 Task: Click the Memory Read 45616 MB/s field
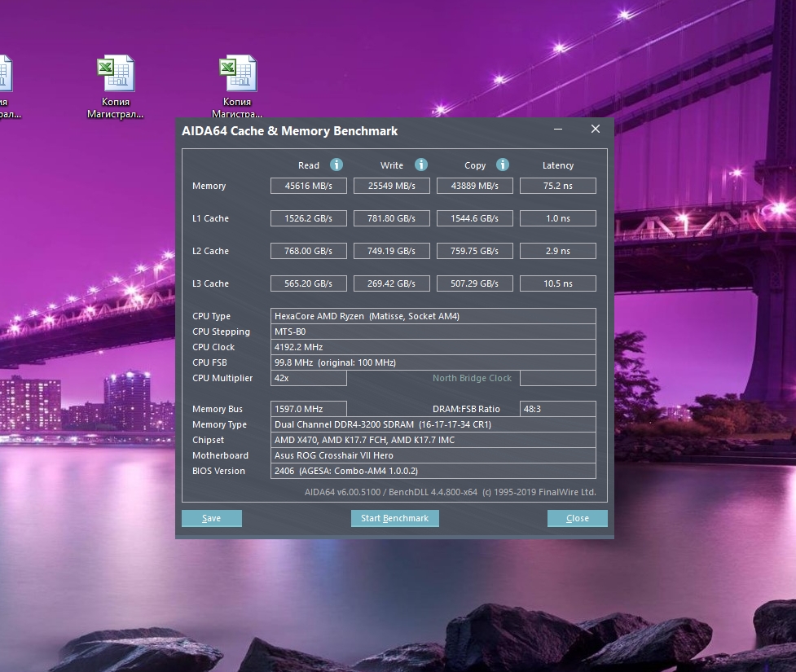tap(309, 186)
